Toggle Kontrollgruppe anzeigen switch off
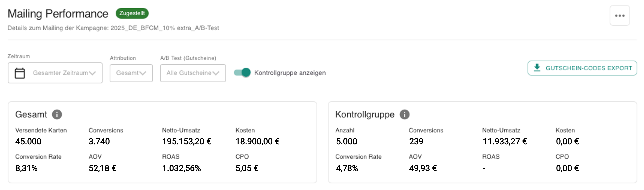 tap(242, 72)
